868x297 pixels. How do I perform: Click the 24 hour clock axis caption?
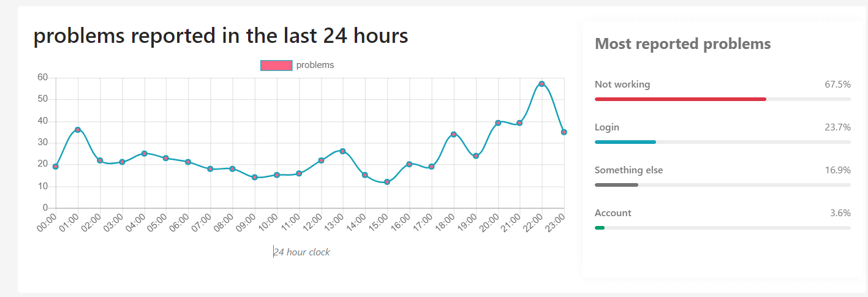point(301,252)
